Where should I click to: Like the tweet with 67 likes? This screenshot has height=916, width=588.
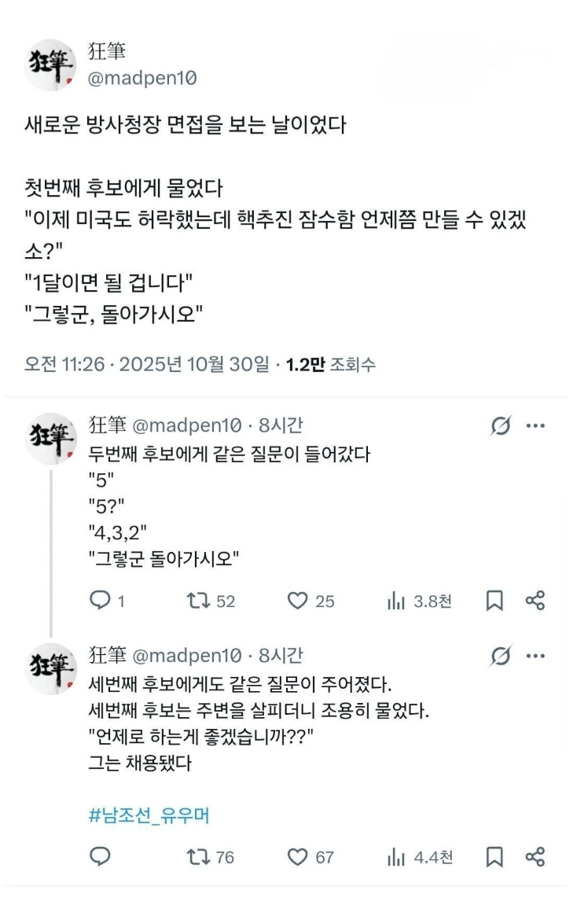coord(297,856)
